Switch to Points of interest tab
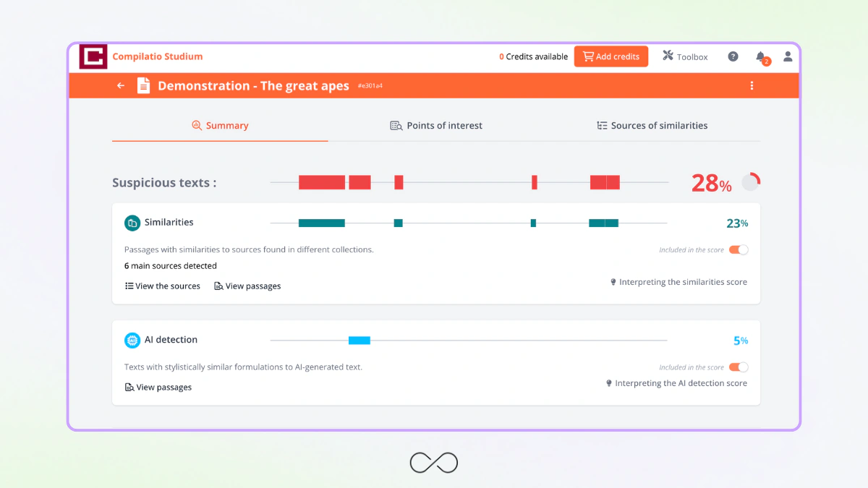The width and height of the screenshot is (868, 488). pyautogui.click(x=436, y=126)
